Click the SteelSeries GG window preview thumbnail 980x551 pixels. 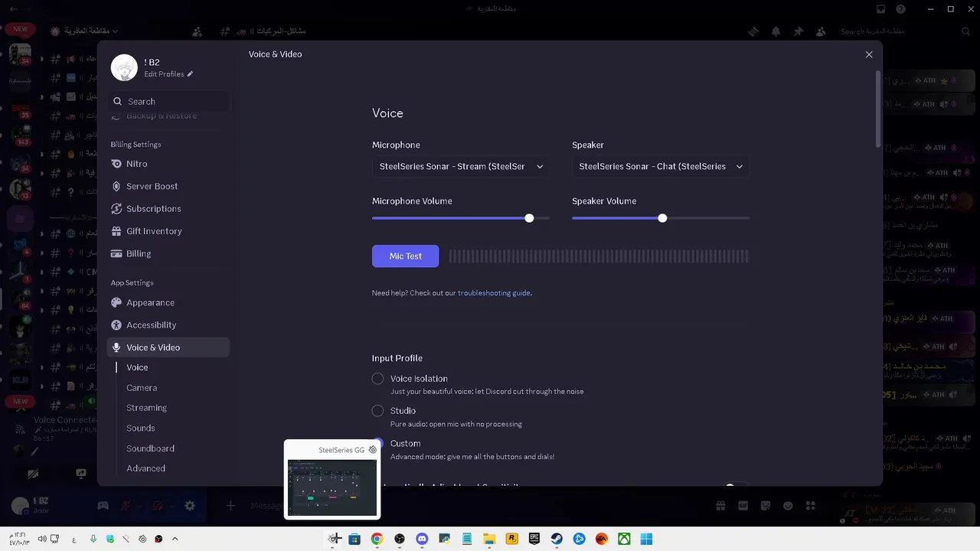pos(332,487)
